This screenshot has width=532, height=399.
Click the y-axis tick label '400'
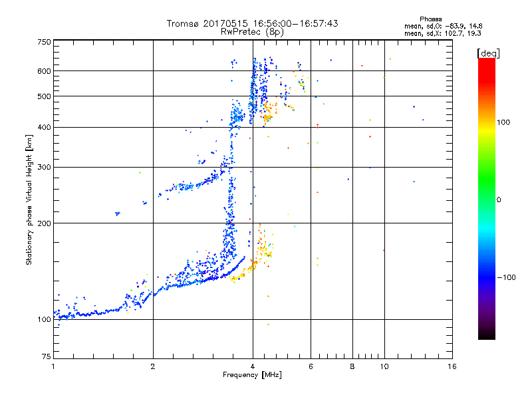click(x=44, y=128)
